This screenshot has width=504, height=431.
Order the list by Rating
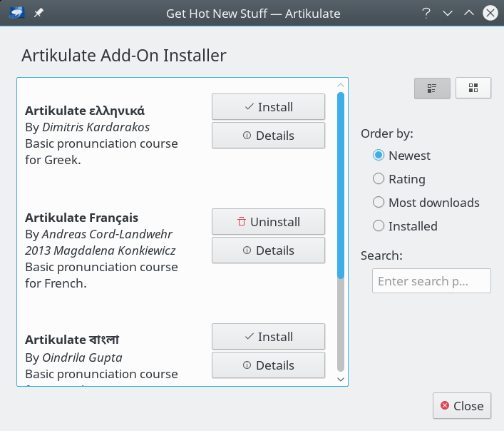click(399, 179)
